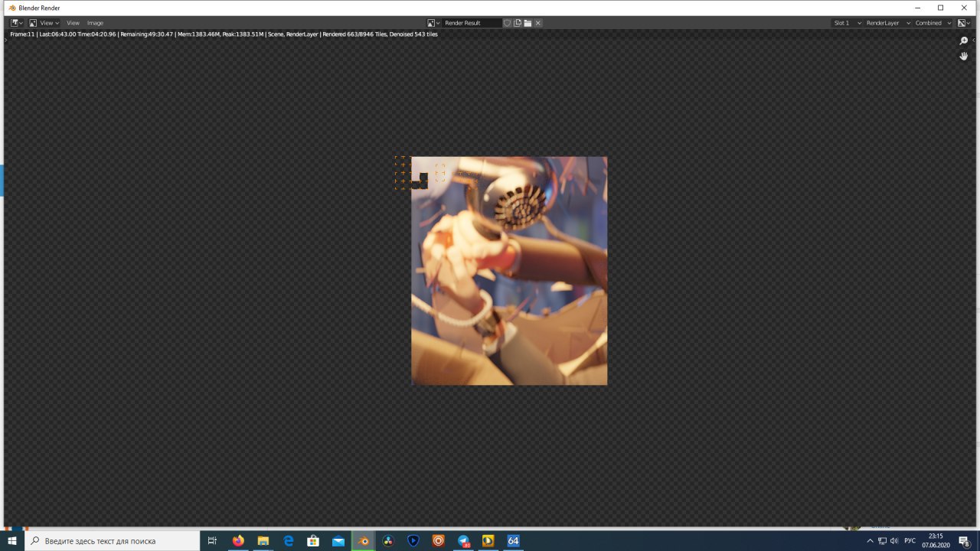Open DaVinci Resolve from taskbar
This screenshot has height=551, width=980.
[388, 540]
